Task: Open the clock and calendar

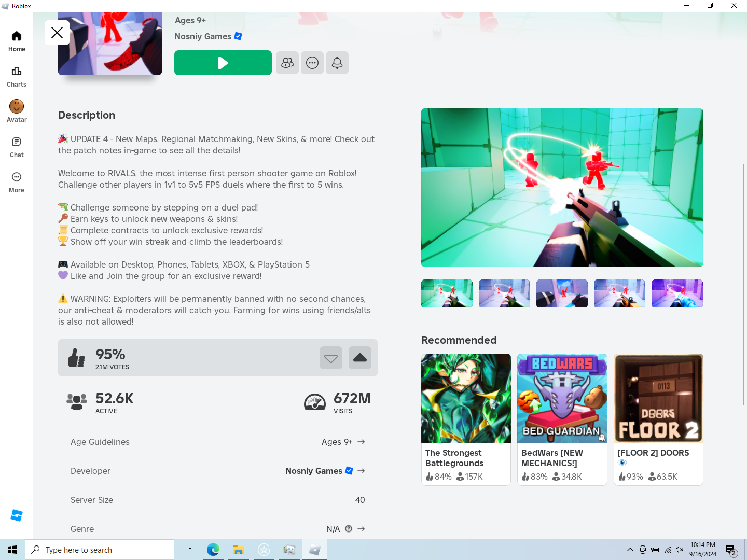Action: coord(703,550)
